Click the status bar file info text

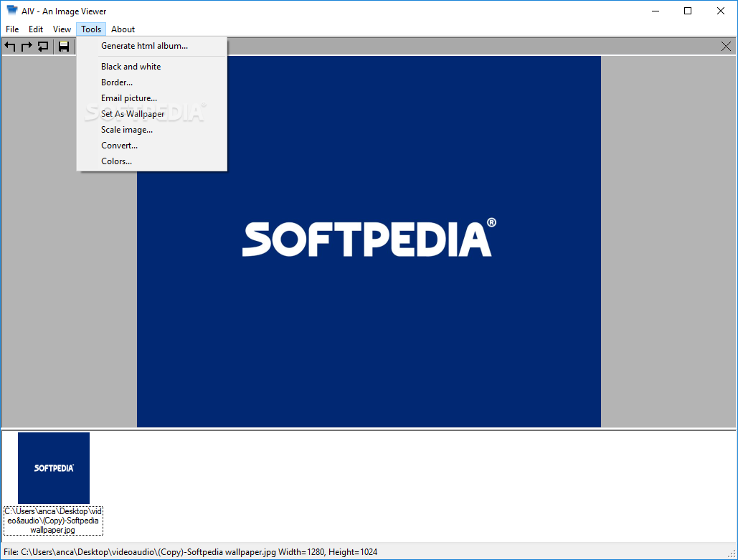pyautogui.click(x=190, y=551)
